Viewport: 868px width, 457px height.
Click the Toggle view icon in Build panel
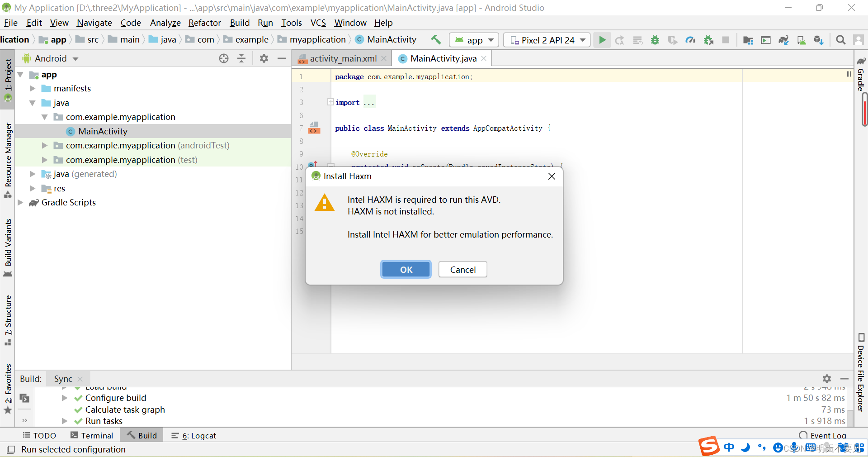click(24, 398)
